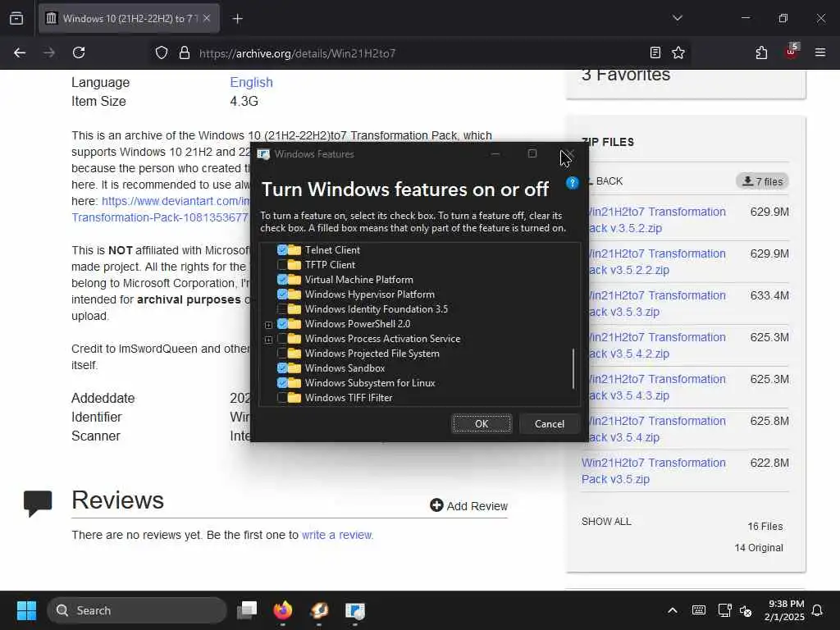Go back with the browser back arrow

point(20,53)
